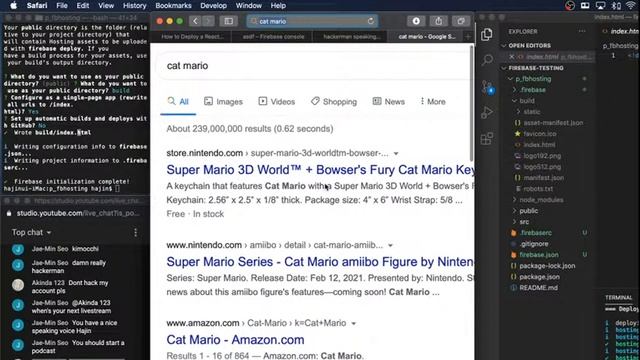Open the Safari downloads button

click(x=416, y=21)
